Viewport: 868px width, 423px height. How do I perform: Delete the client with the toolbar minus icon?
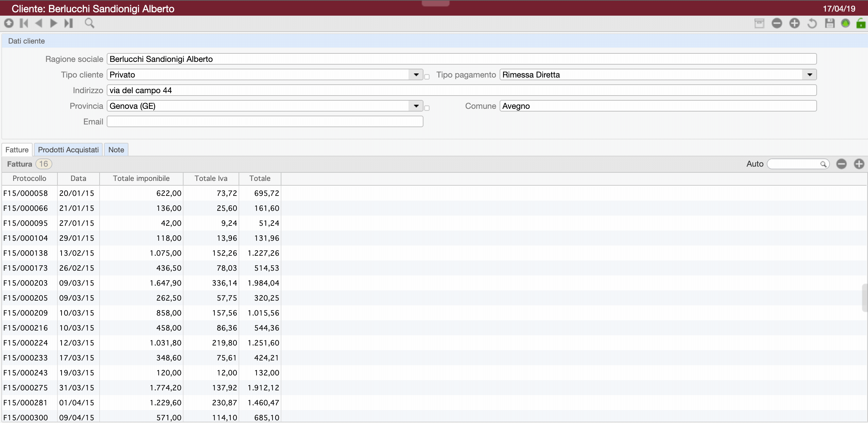point(777,23)
